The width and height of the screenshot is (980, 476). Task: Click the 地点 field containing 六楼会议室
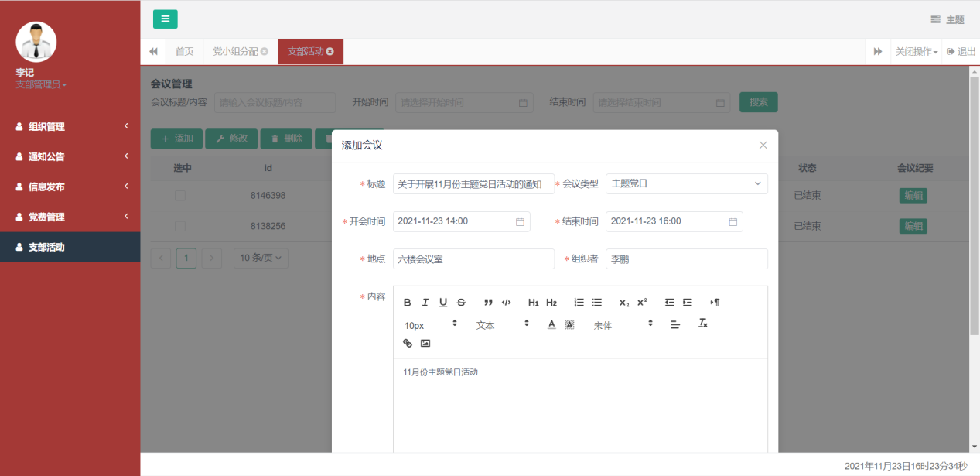point(473,259)
